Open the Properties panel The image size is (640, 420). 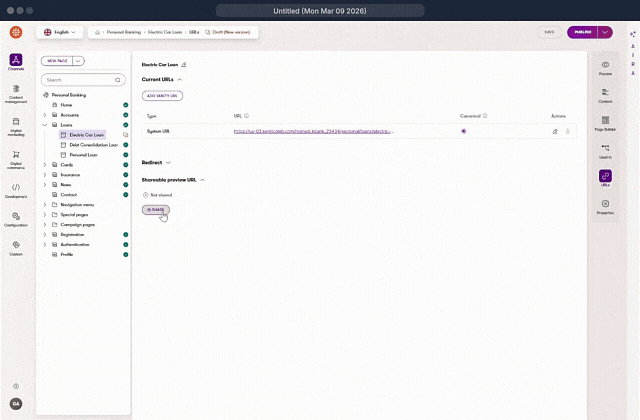pos(605,207)
